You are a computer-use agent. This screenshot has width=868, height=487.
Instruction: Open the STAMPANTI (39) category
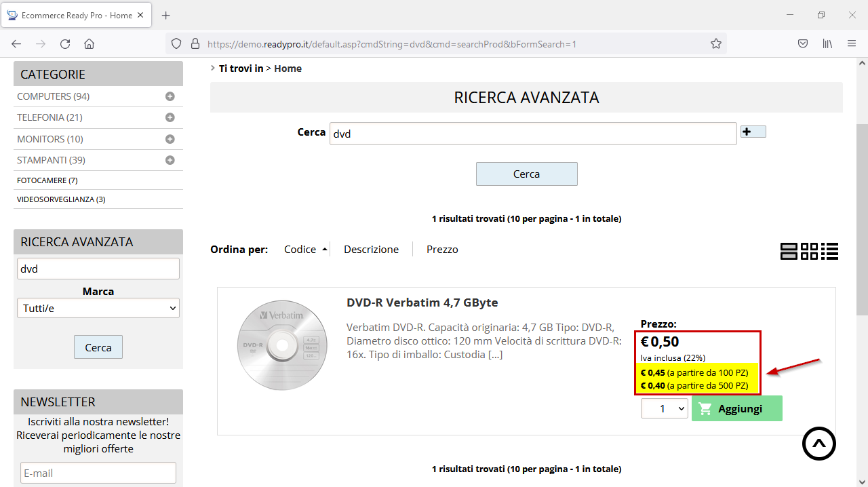[x=51, y=160]
